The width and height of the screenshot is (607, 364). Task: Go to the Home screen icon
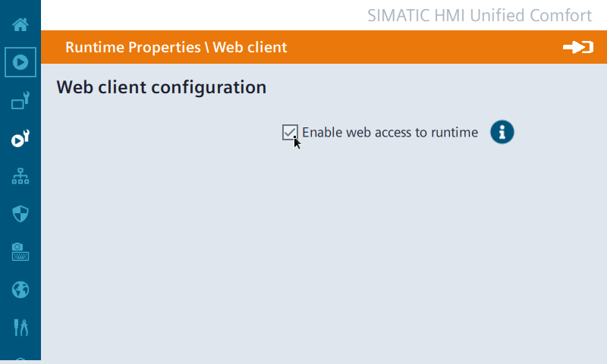20,24
